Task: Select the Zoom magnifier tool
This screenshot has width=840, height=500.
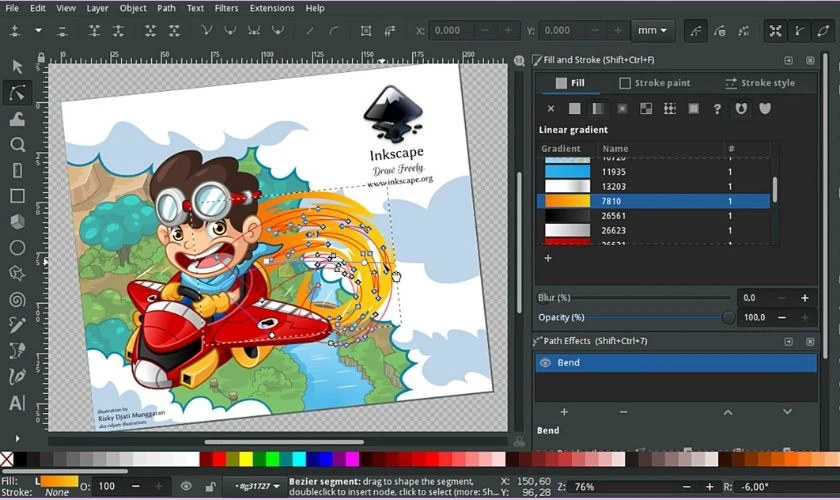Action: 17,145
